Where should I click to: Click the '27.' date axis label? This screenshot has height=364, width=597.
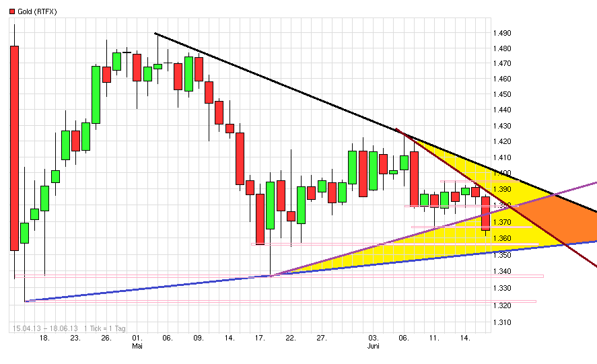[322, 337]
